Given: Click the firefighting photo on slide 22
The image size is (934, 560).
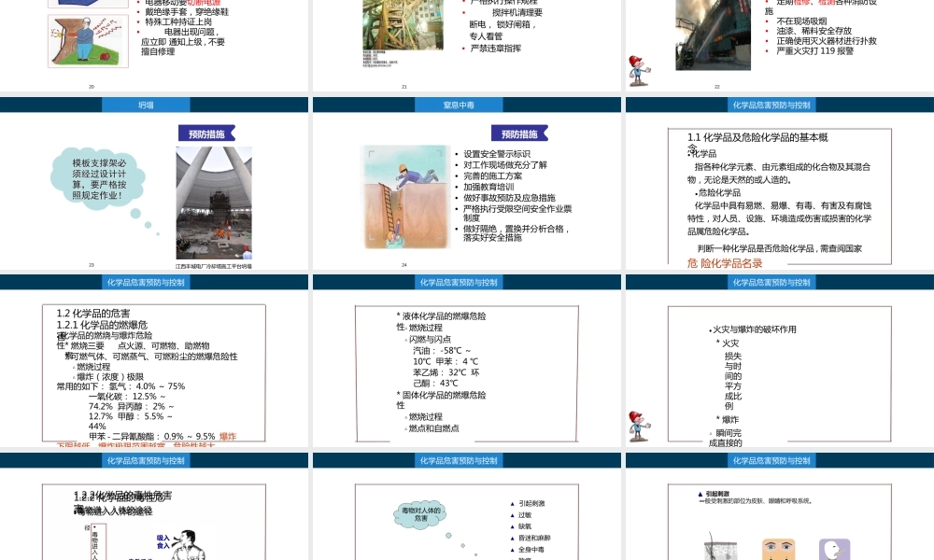Looking at the screenshot, I should click(713, 35).
